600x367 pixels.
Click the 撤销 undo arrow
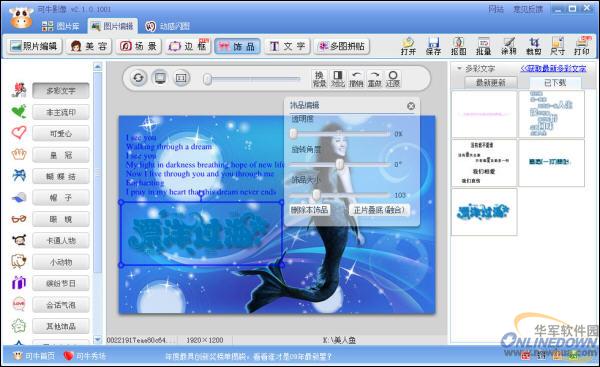(356, 78)
